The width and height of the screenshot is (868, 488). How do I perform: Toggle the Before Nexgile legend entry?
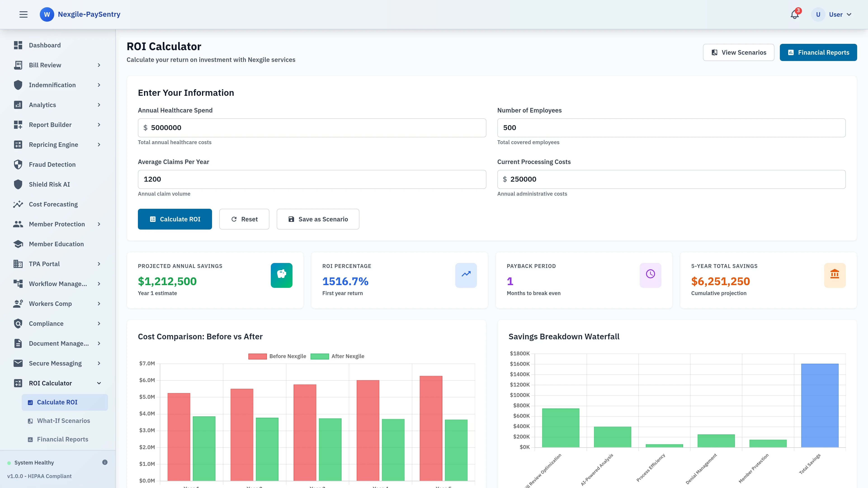[277, 356]
